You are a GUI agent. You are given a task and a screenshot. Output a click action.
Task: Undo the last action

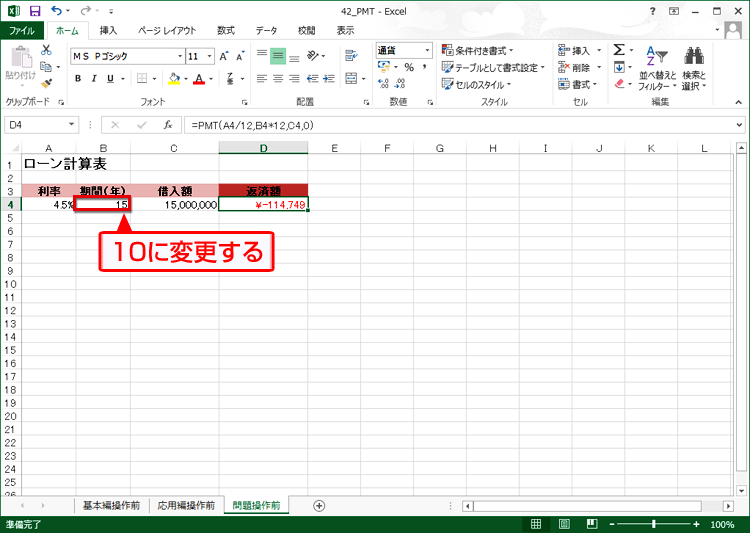(x=56, y=11)
